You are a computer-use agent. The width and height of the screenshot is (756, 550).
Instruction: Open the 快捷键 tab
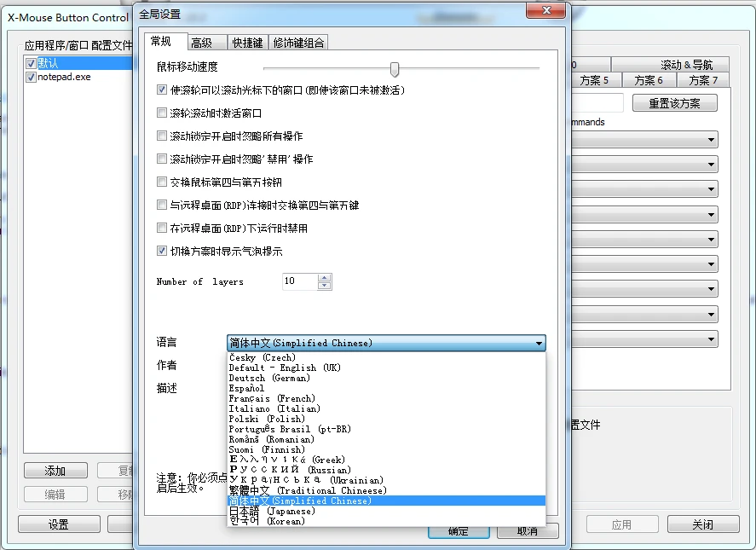coord(247,43)
